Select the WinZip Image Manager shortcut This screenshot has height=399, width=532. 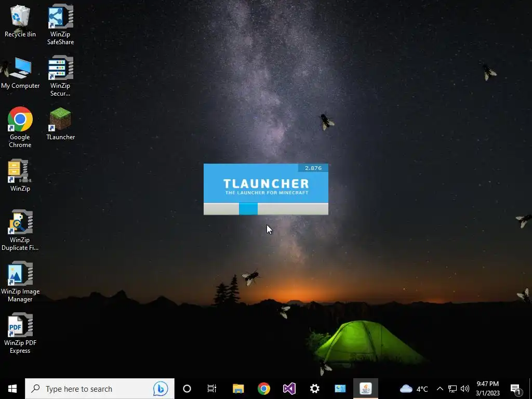[20, 282]
